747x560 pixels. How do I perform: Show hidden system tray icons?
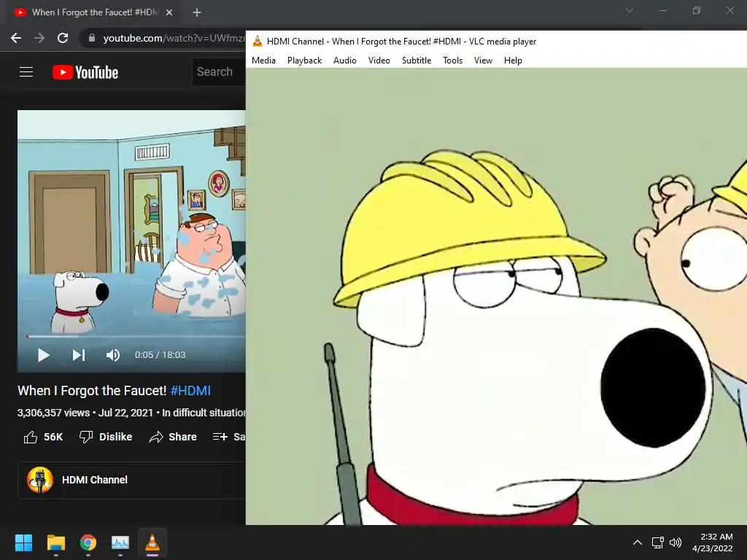tap(638, 542)
